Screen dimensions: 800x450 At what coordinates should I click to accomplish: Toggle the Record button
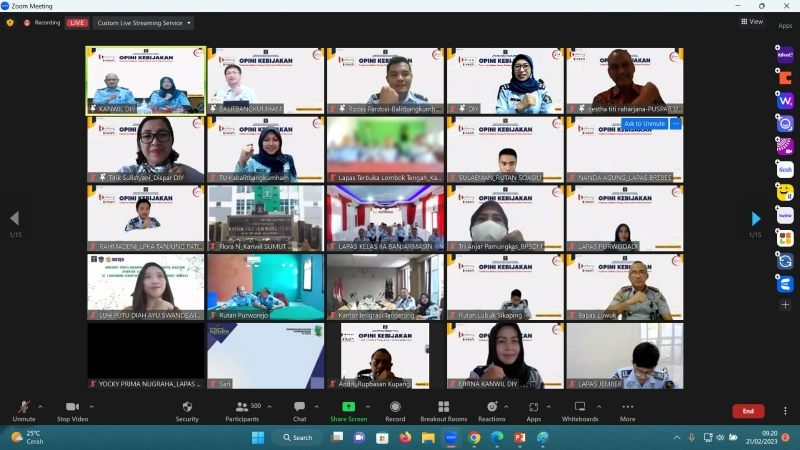click(395, 410)
